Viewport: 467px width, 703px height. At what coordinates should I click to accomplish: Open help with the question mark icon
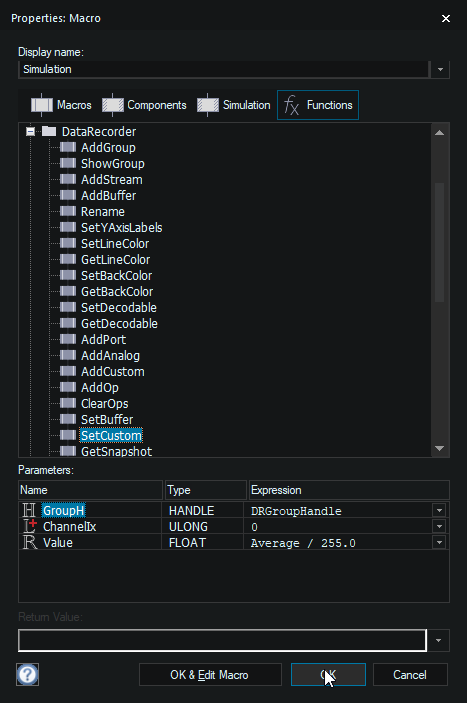click(x=27, y=674)
